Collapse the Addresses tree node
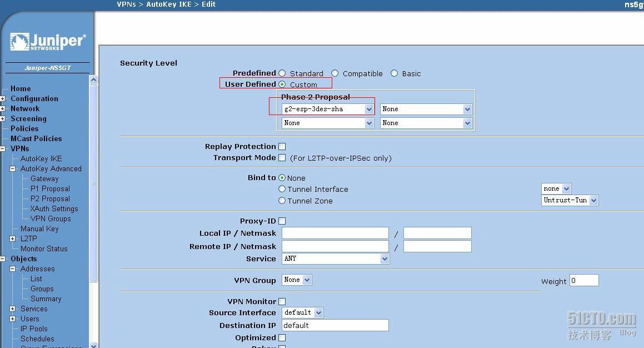 click(12, 269)
